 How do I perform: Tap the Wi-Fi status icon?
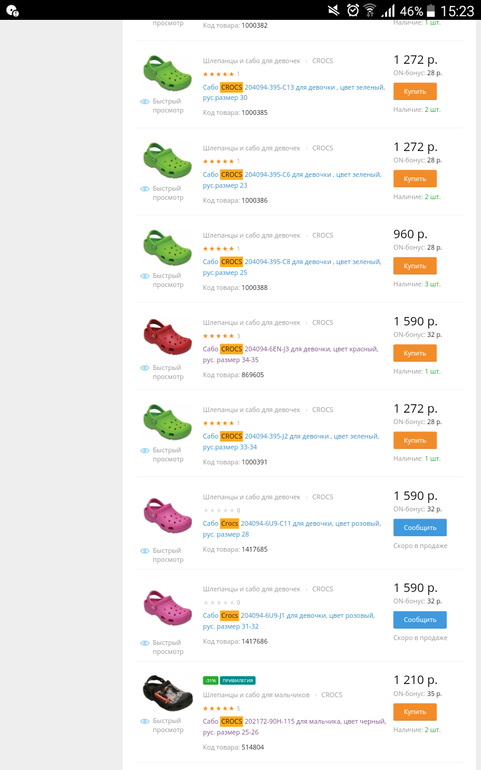(370, 10)
